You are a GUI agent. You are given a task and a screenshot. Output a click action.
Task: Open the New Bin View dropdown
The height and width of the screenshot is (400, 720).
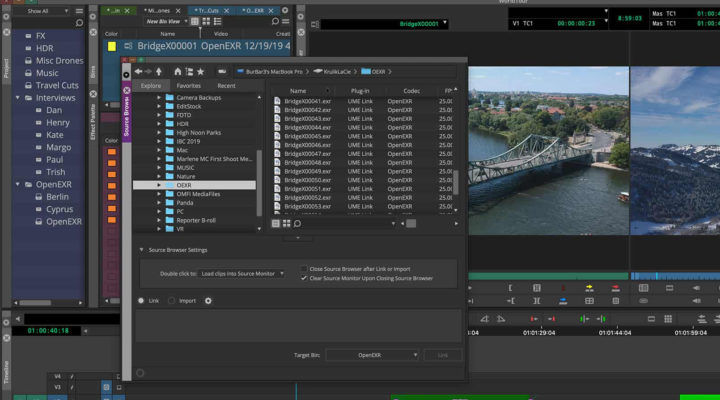point(167,22)
